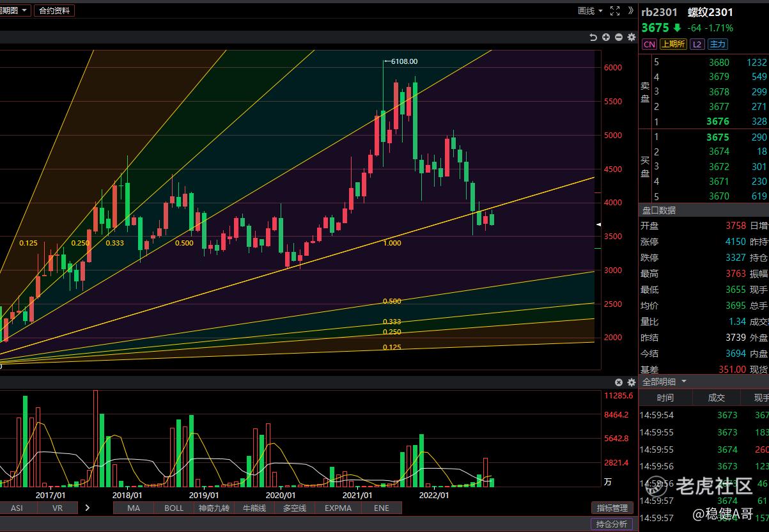Viewport: 769px width, 532px height.
Task: Select the 牛熊线 indicator tab
Action: tap(255, 508)
